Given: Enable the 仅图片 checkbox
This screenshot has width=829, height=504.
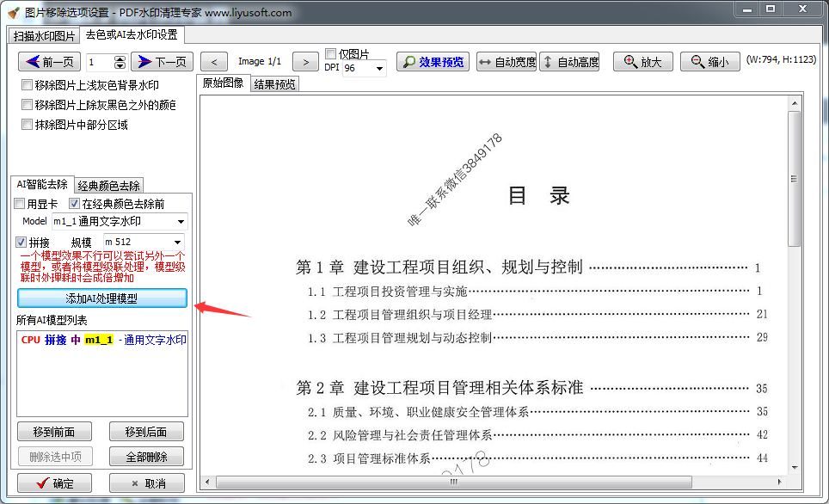Looking at the screenshot, I should click(x=329, y=52).
